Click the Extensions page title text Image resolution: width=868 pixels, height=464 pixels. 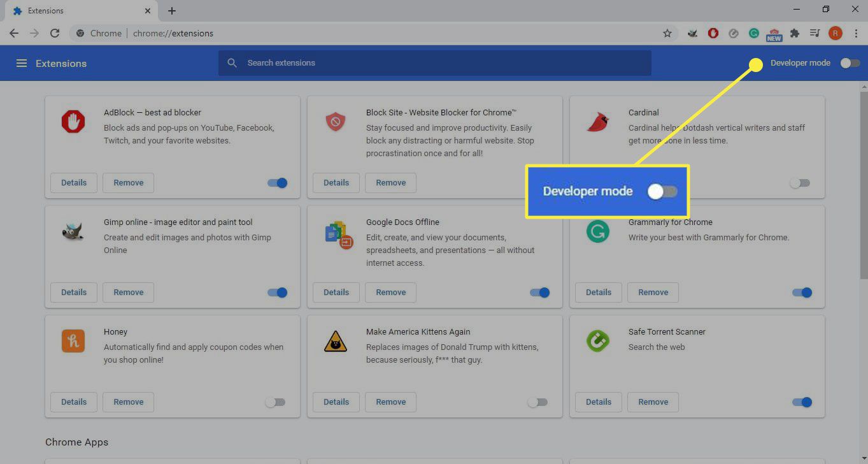coord(61,63)
